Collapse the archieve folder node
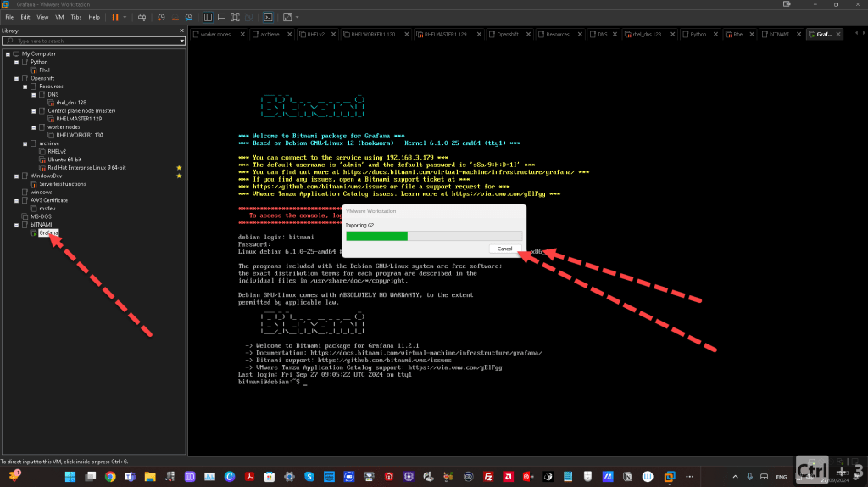 pyautogui.click(x=25, y=143)
